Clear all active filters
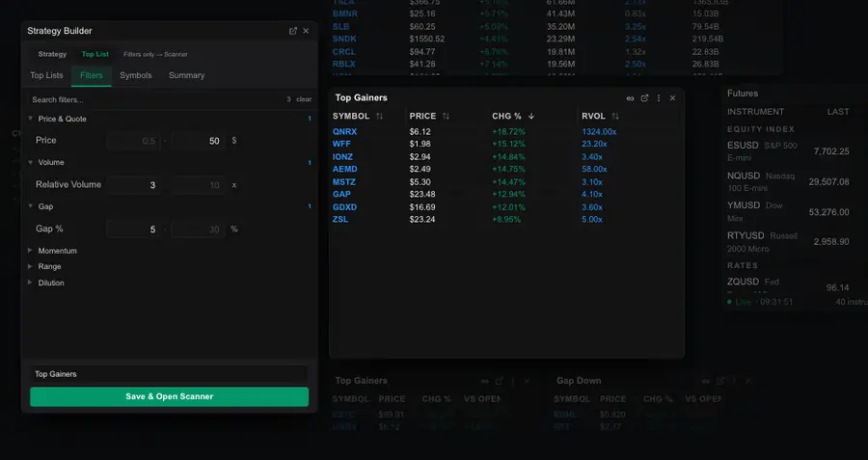Image resolution: width=868 pixels, height=460 pixels. (304, 99)
